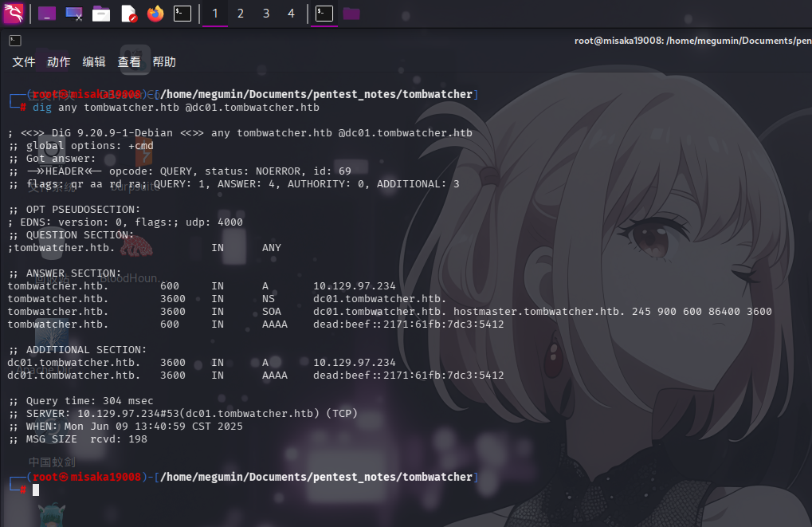Click the terminal window title text
The width and height of the screenshot is (812, 527).
693,41
